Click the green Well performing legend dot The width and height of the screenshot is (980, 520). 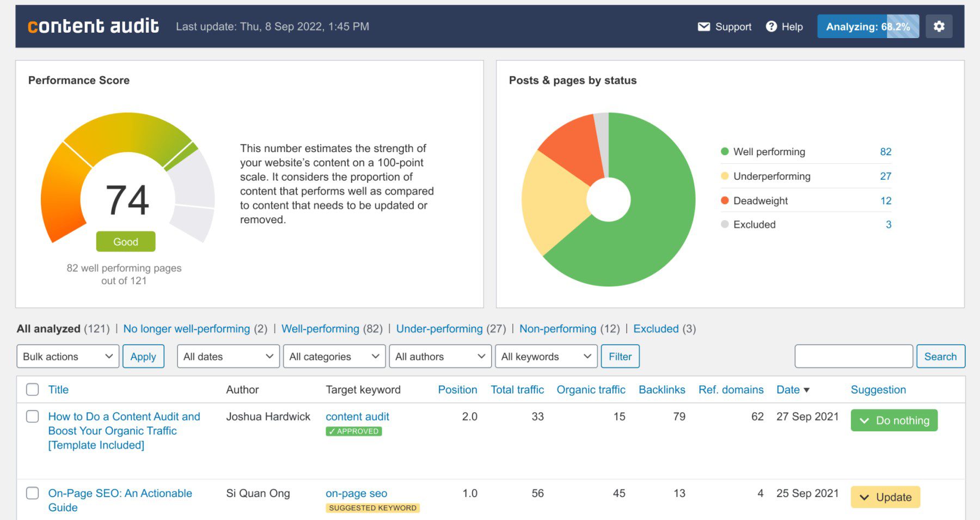click(x=724, y=151)
